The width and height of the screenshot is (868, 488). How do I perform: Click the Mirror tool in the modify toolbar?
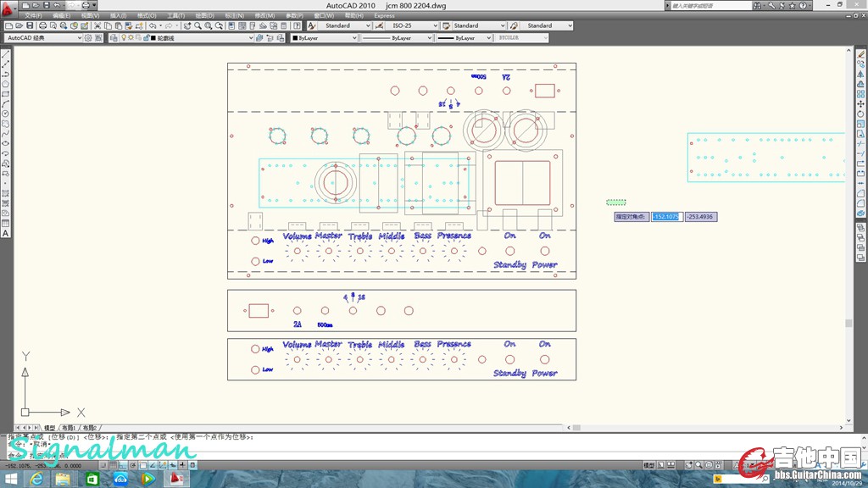tap(861, 75)
